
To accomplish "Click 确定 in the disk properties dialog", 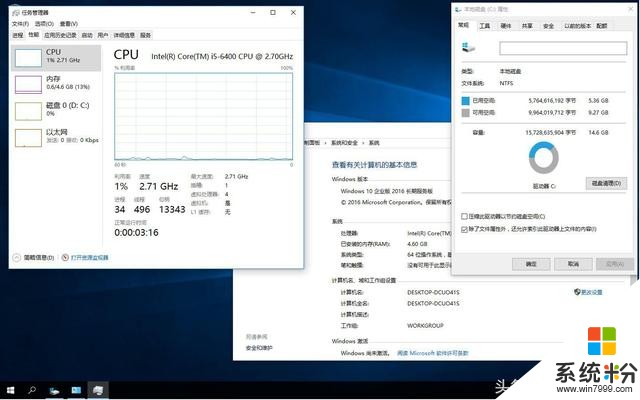I will [x=531, y=264].
